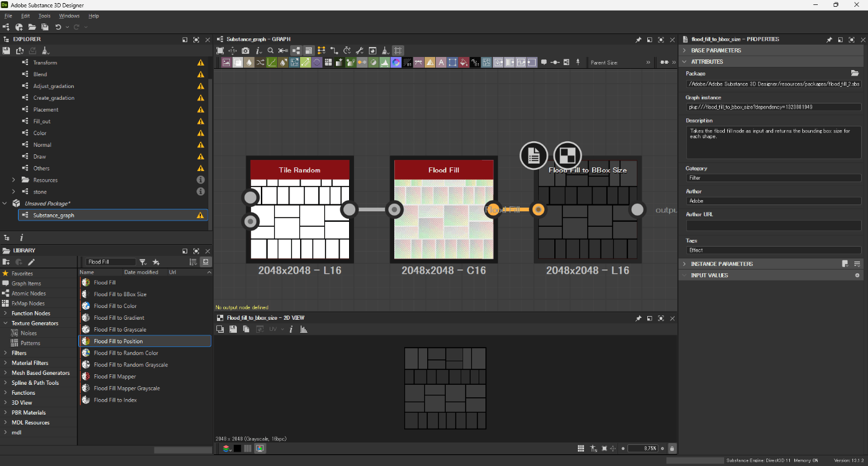
Task: Click the Description text box in Properties
Action: (x=773, y=143)
